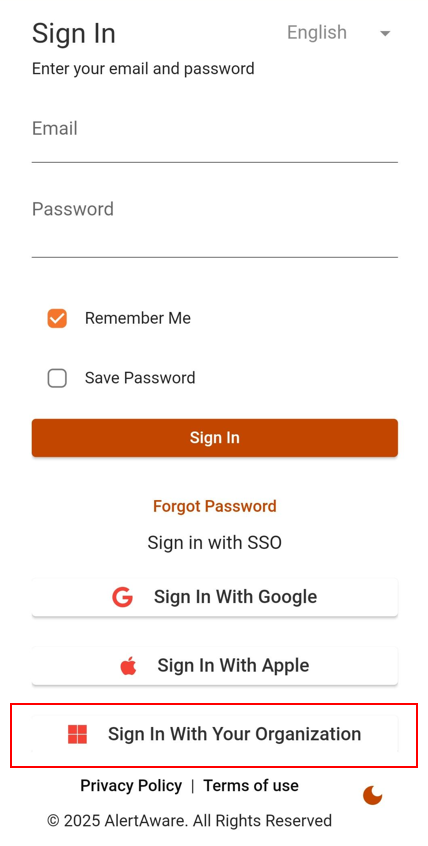Viewport: 428px width, 846px height.
Task: Click the Sign in with SSO text
Action: point(215,542)
